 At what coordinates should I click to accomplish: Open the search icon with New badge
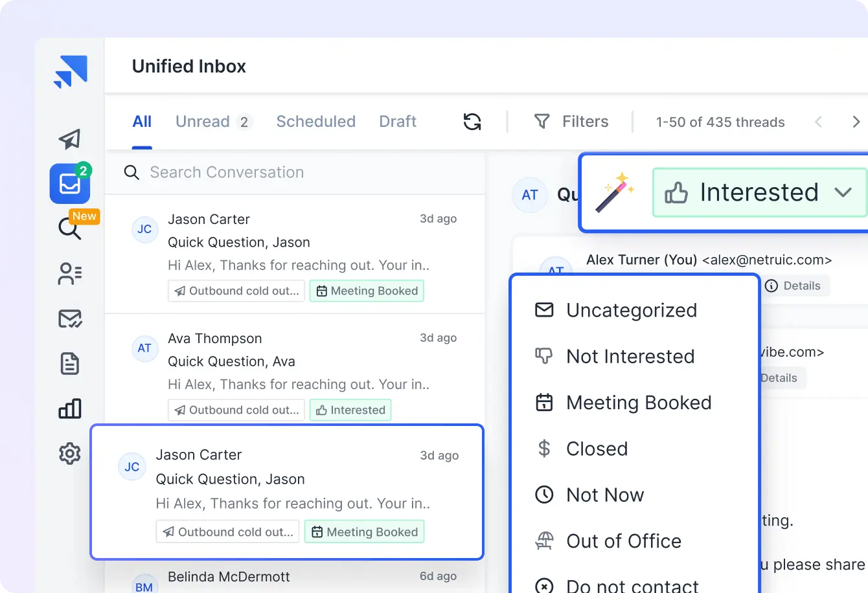(70, 229)
